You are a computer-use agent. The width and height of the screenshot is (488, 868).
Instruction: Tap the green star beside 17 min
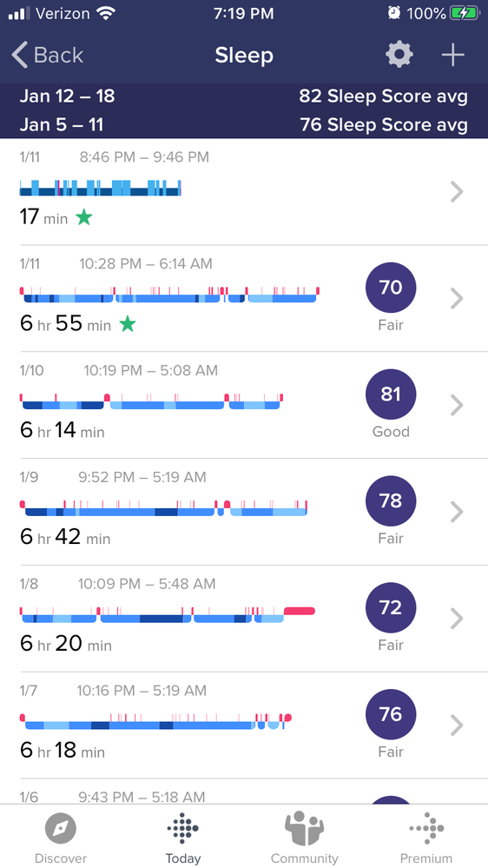[83, 217]
